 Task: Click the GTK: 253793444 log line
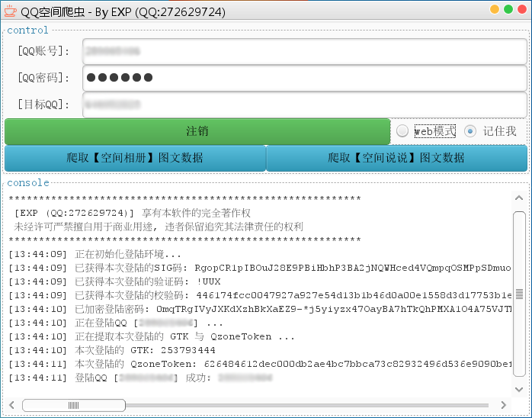point(112,350)
